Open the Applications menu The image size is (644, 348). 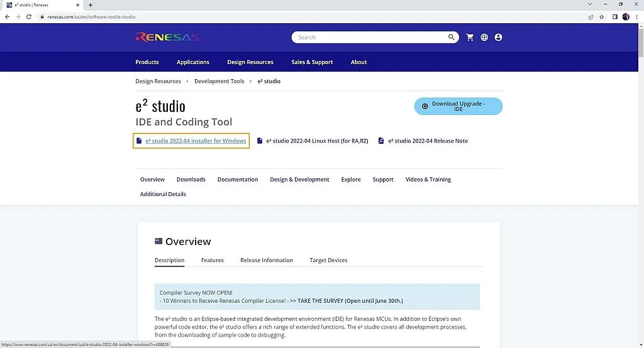tap(193, 62)
